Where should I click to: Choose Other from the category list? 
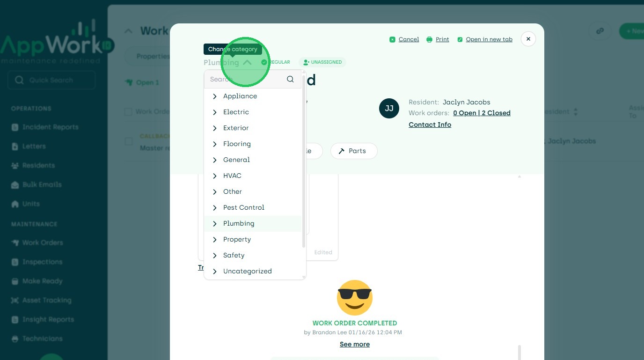click(x=253, y=191)
